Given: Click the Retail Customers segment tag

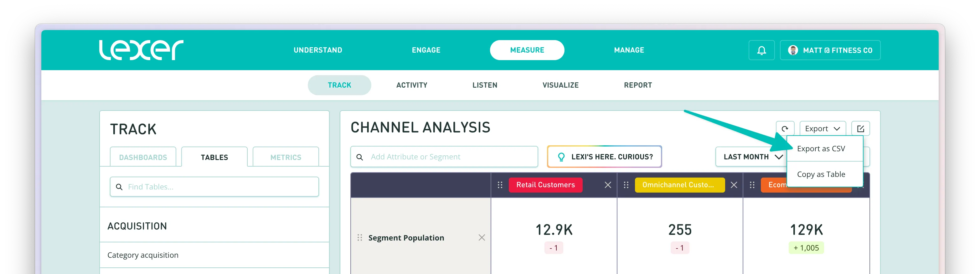Looking at the screenshot, I should (545, 185).
